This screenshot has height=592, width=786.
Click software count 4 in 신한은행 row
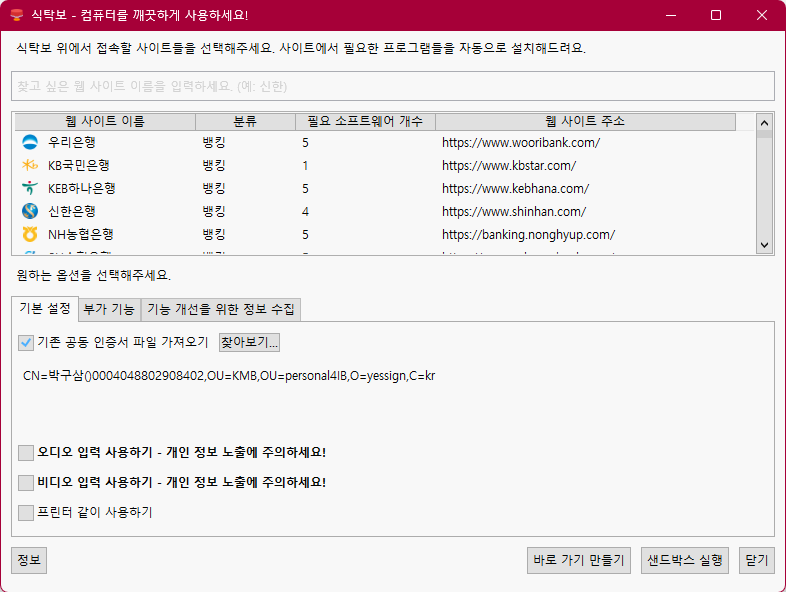click(305, 212)
